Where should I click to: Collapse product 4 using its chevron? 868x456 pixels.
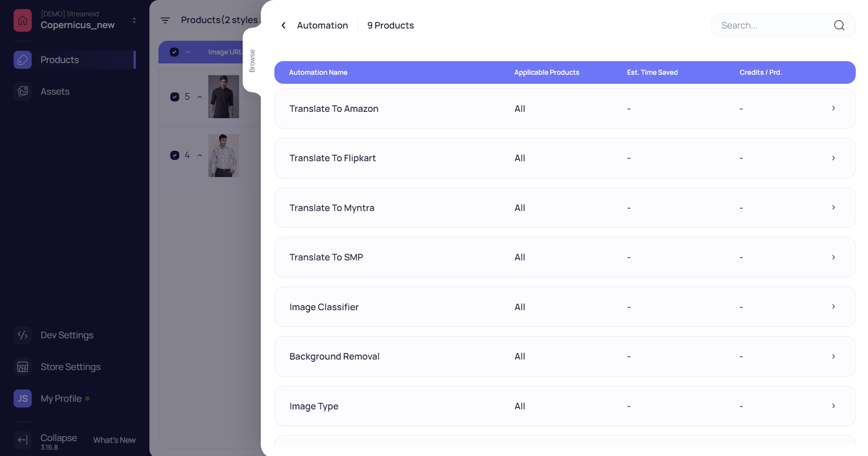click(x=199, y=155)
